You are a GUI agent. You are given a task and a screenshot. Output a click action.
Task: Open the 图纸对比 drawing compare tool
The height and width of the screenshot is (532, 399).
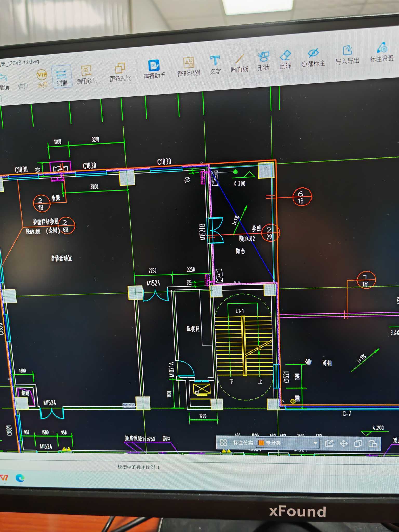pos(120,72)
